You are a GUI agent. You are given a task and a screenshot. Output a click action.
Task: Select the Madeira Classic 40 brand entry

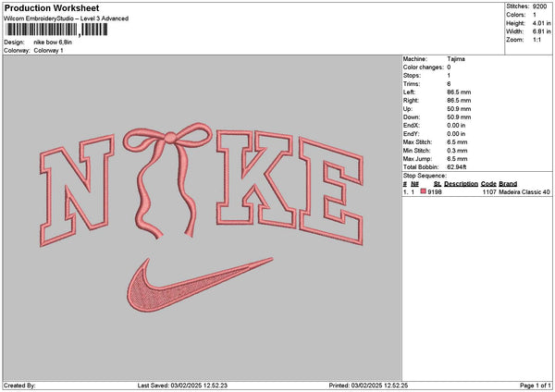pos(524,191)
